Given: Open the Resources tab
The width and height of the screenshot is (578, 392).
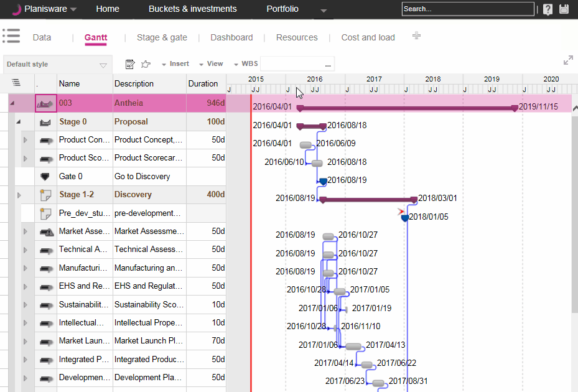Looking at the screenshot, I should coord(297,37).
